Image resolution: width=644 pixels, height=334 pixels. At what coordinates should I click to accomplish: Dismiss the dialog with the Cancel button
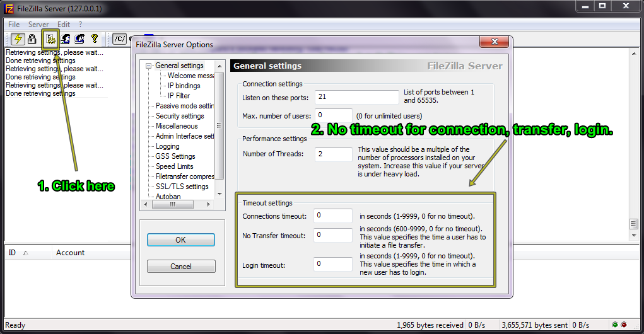coord(181,267)
